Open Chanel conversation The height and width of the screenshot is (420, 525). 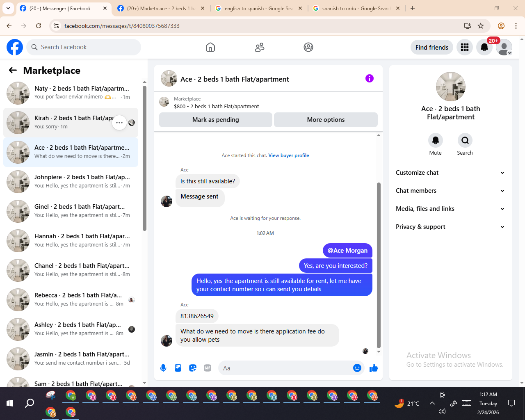coord(71,270)
